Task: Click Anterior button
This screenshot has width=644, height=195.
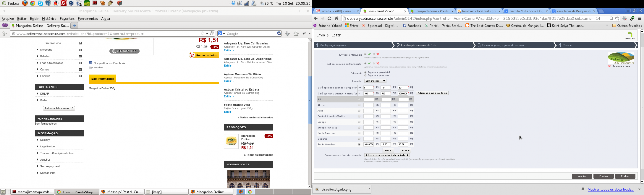Action: pyautogui.click(x=582, y=176)
